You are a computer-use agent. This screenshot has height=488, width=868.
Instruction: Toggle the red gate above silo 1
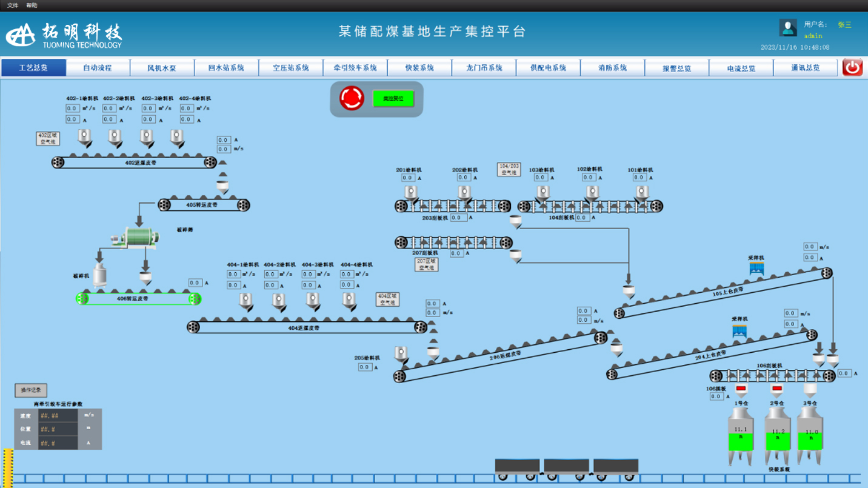click(741, 388)
